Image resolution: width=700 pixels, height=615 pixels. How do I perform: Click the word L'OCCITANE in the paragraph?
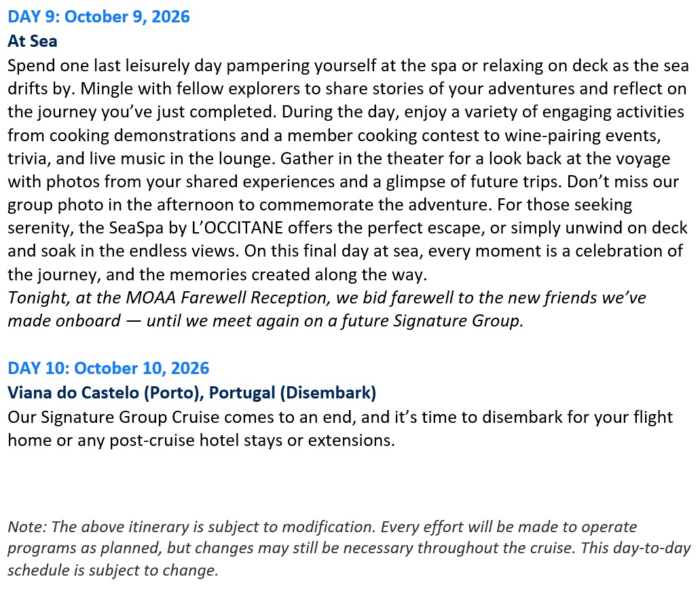click(x=237, y=227)
